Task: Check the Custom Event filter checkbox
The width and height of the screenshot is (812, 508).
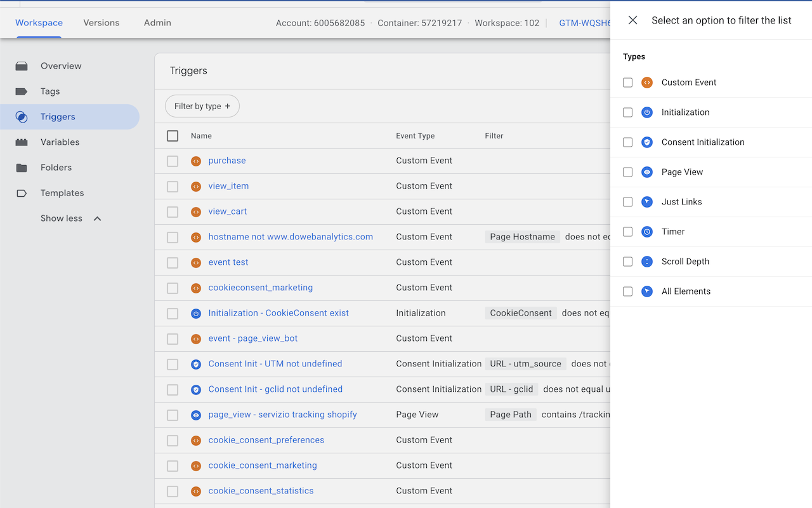Action: pos(628,83)
